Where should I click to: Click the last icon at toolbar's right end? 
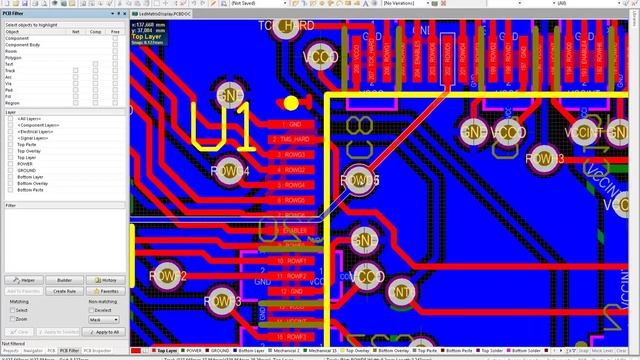click(635, 3)
